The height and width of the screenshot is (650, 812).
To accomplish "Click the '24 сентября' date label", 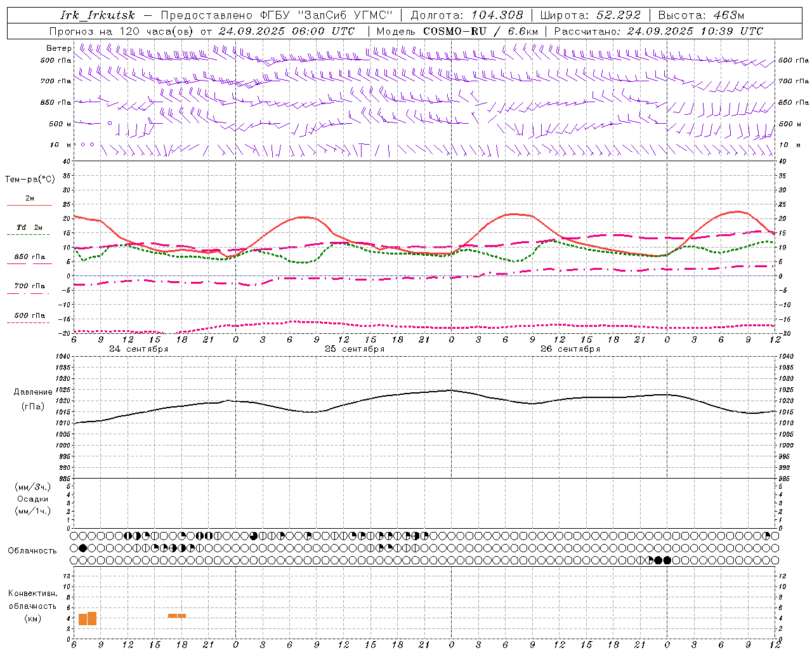I will 139,349.
